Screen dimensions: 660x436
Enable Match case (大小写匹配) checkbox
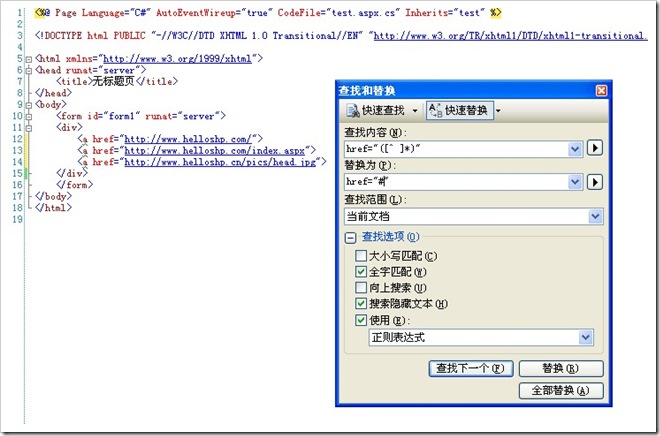(361, 255)
